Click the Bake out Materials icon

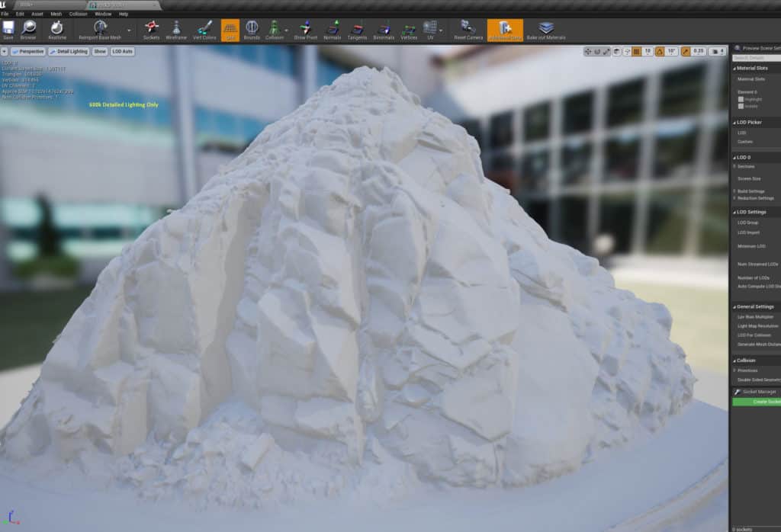(546, 30)
